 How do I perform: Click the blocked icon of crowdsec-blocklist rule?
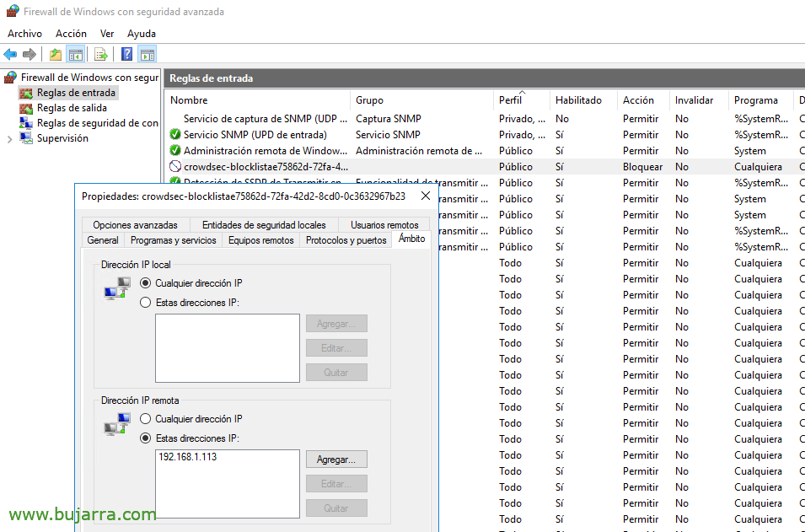pyautogui.click(x=175, y=166)
